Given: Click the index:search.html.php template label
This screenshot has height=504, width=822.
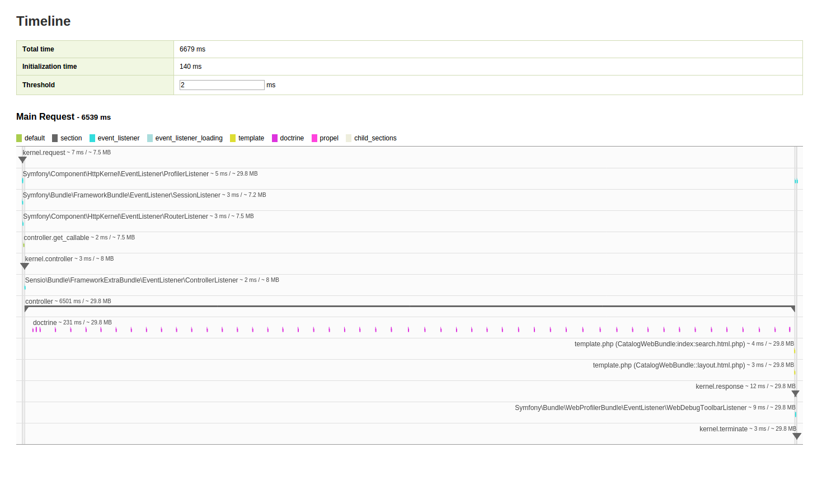Looking at the screenshot, I should [660, 344].
